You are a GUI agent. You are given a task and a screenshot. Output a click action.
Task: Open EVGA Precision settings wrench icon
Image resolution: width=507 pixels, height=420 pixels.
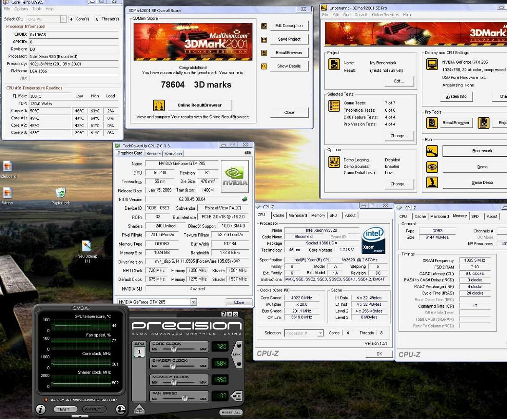point(121,409)
